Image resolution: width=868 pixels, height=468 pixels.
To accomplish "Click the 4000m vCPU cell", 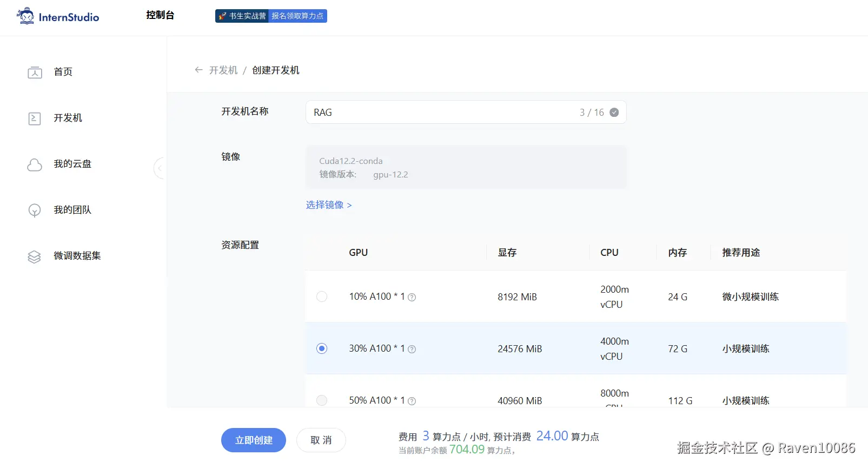I will [615, 349].
